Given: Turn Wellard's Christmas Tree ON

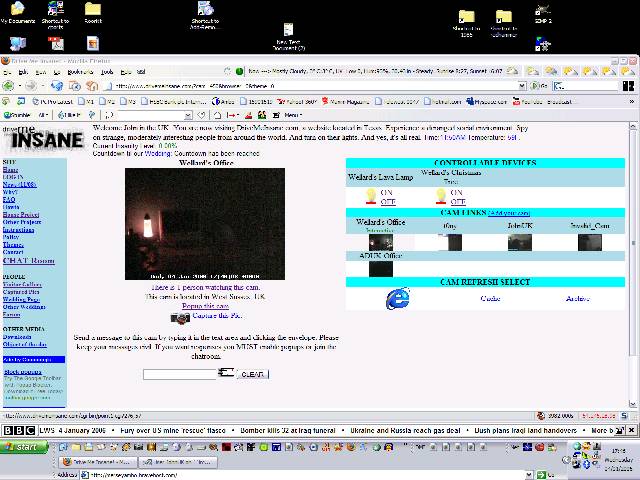Looking at the screenshot, I should [456, 192].
